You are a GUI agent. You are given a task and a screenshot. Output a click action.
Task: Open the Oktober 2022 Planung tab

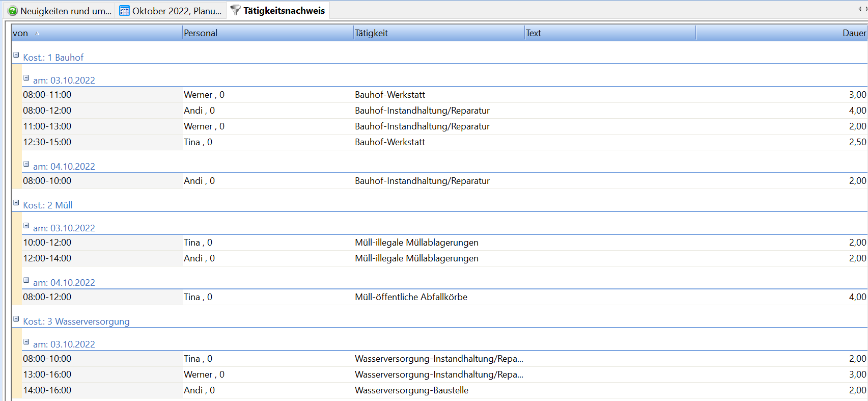(x=176, y=11)
